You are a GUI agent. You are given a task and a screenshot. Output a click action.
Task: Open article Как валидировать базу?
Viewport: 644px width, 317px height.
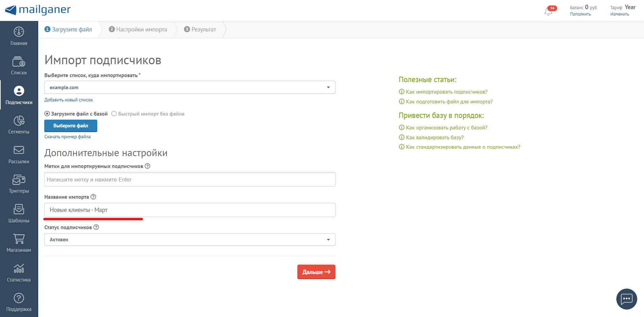coord(435,138)
